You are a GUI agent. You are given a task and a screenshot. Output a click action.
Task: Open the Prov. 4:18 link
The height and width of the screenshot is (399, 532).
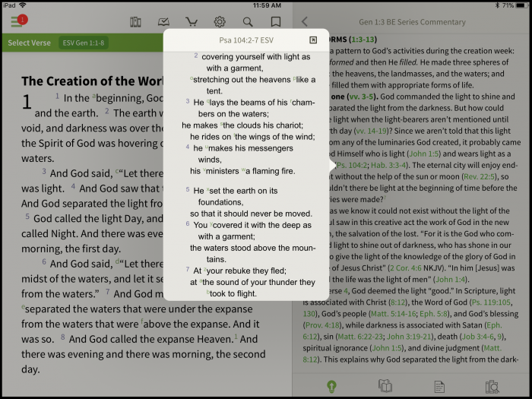click(x=323, y=325)
